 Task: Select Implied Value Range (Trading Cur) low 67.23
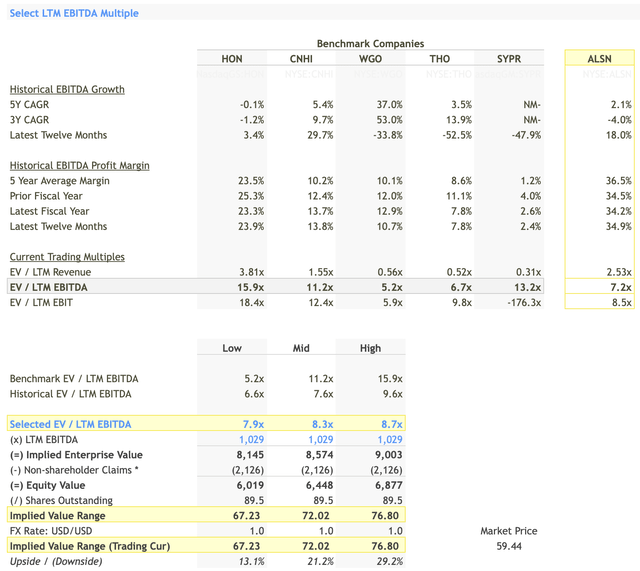pyautogui.click(x=247, y=546)
